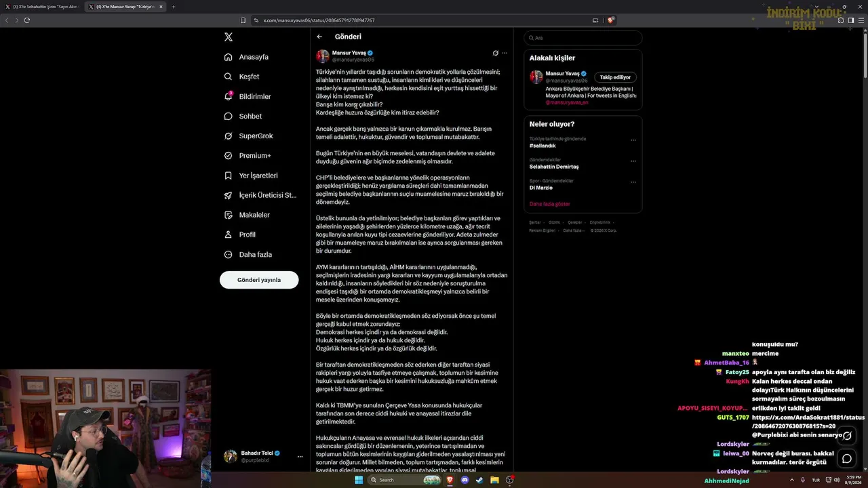Click the Takip ediliyor button
Image resolution: width=868 pixels, height=488 pixels.
tap(616, 77)
